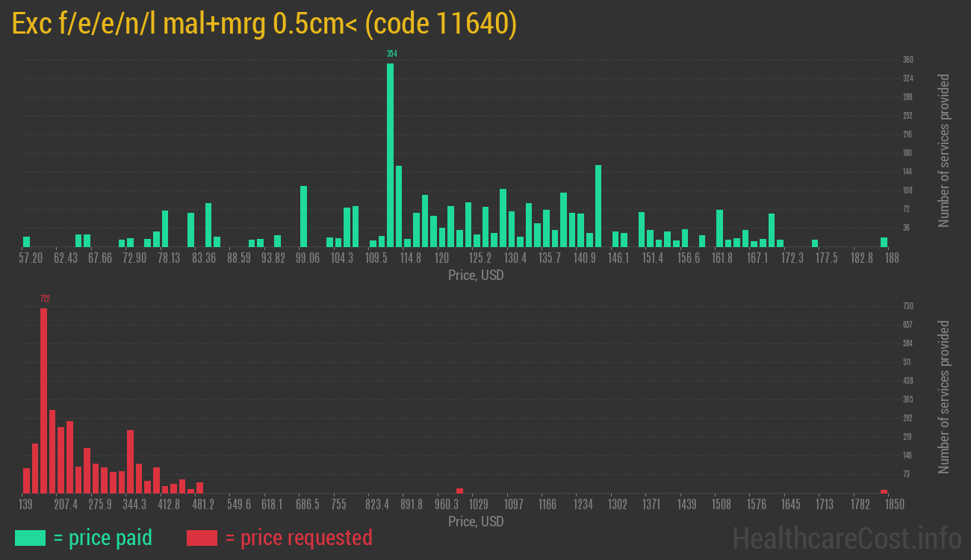Viewport: 971px width, 560px height.
Task: Click the tallest red bar labeled 722
Action: pos(43,400)
